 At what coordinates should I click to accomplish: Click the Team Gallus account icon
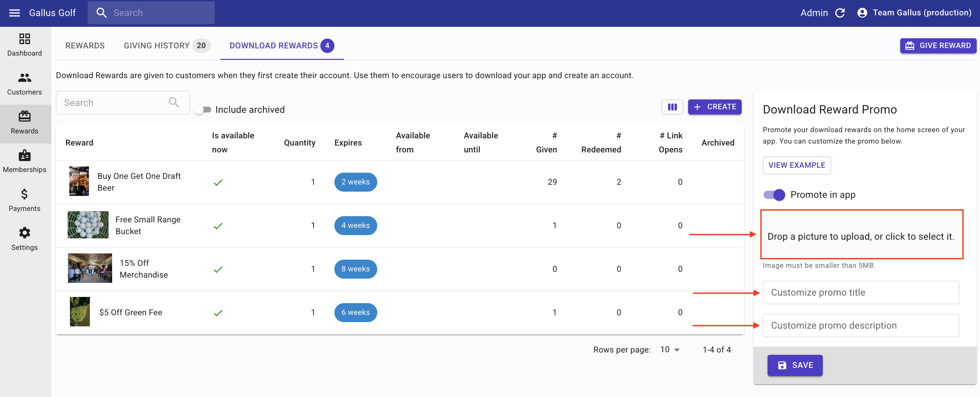862,13
